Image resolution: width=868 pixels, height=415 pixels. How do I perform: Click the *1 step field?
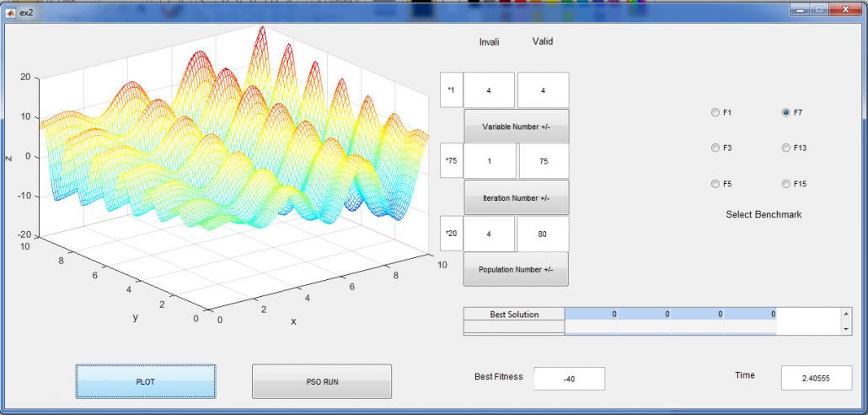point(451,90)
